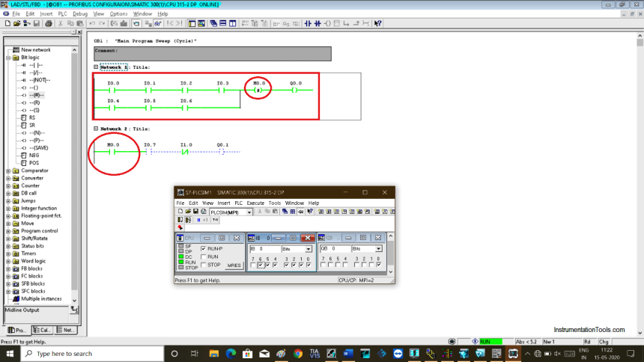Viewport: 644px width, 362px height.
Task: Open the Bits format dropdown in IB window
Action: (x=308, y=249)
